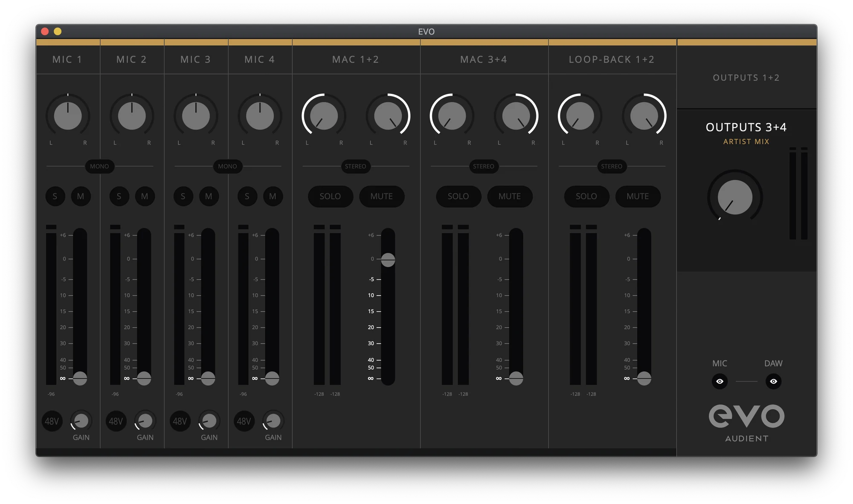Screen dimensions: 853x504
Task: Mute MIC 4 with the M button
Action: pyautogui.click(x=273, y=196)
